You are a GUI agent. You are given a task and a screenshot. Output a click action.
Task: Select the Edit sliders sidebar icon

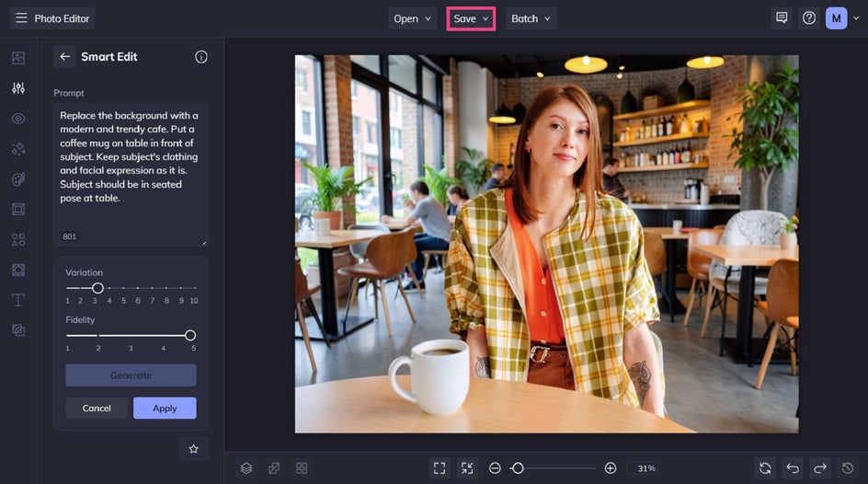point(18,88)
